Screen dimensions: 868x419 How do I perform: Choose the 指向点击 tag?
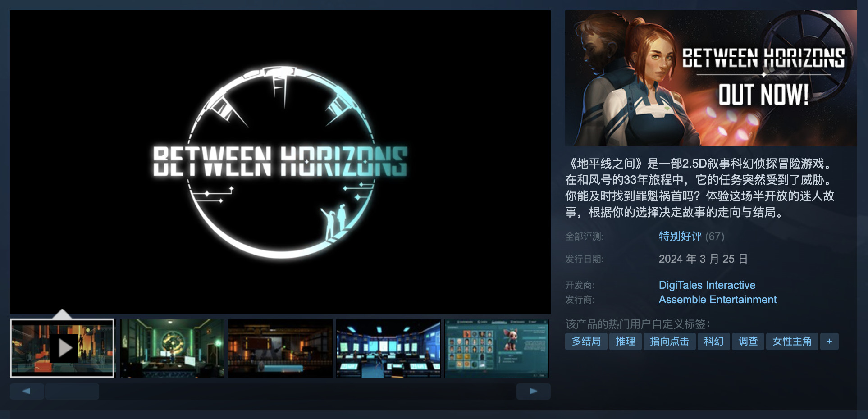coord(669,342)
